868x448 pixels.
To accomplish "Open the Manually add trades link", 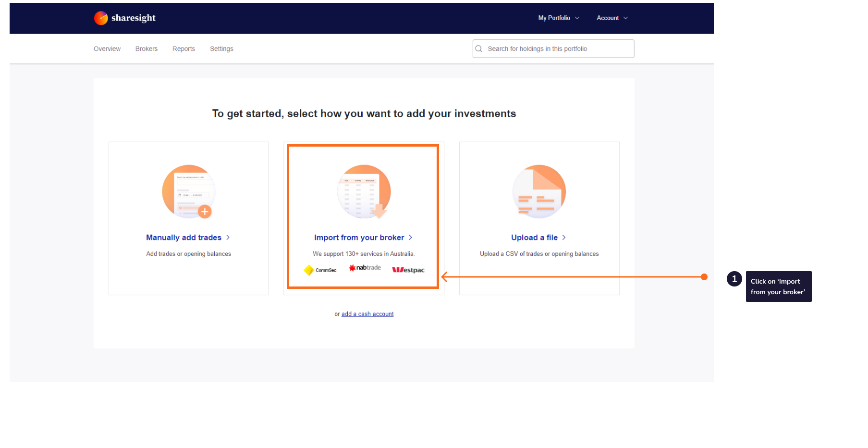I will point(183,237).
